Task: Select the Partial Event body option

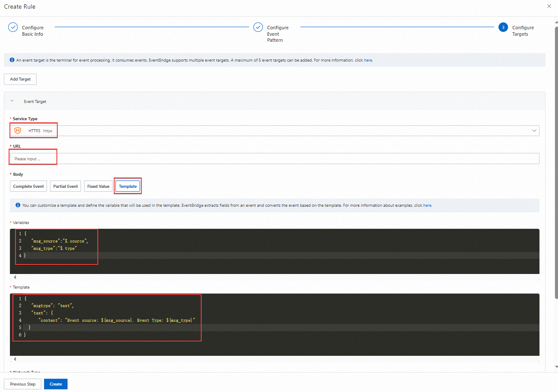Action: pyautogui.click(x=65, y=187)
